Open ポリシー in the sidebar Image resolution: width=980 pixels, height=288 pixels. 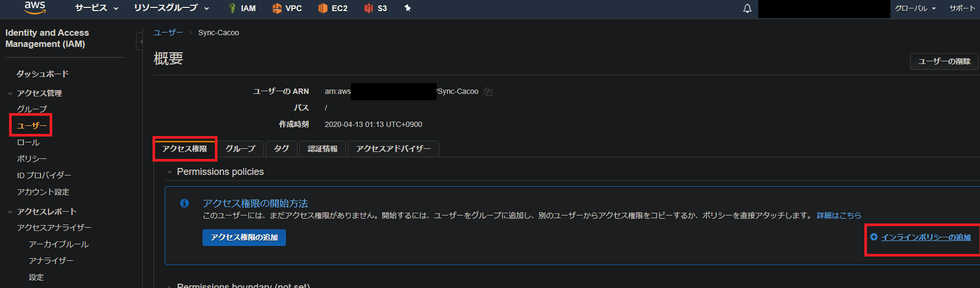(x=31, y=159)
